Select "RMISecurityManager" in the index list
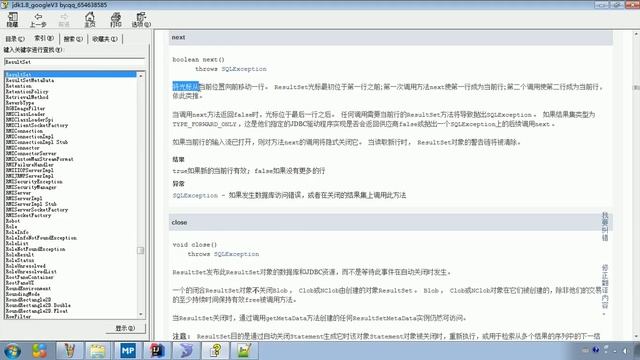Viewport: 640px width, 360px height. 31,187
